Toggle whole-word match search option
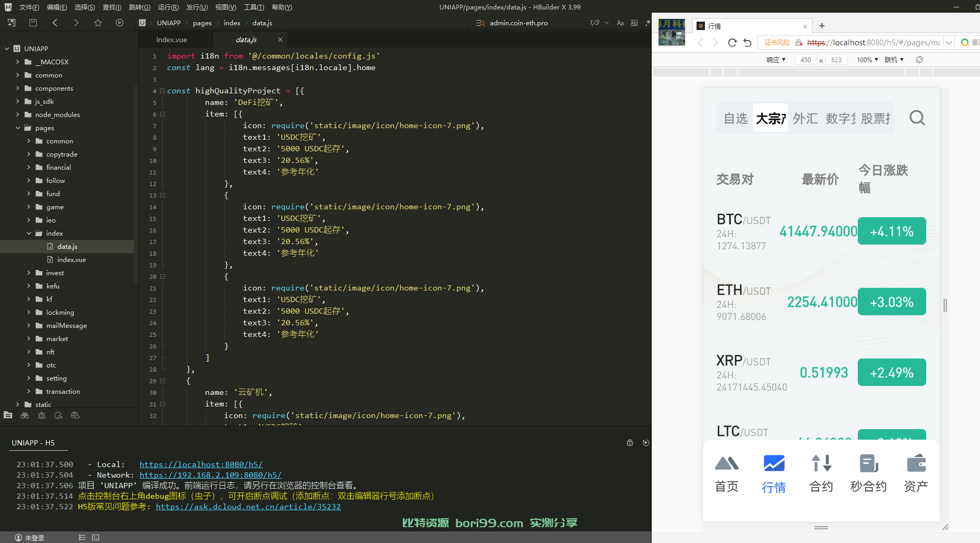Viewport: 980px width, 543px height. 634,23
